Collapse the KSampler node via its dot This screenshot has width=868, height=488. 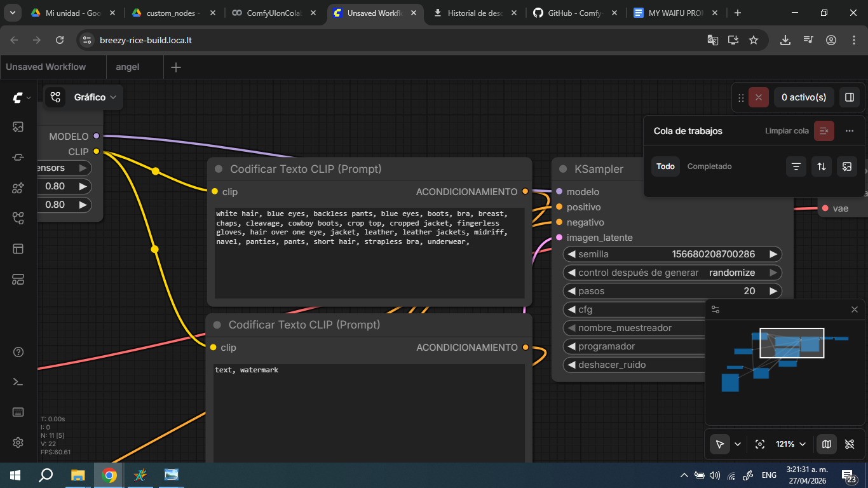click(563, 169)
